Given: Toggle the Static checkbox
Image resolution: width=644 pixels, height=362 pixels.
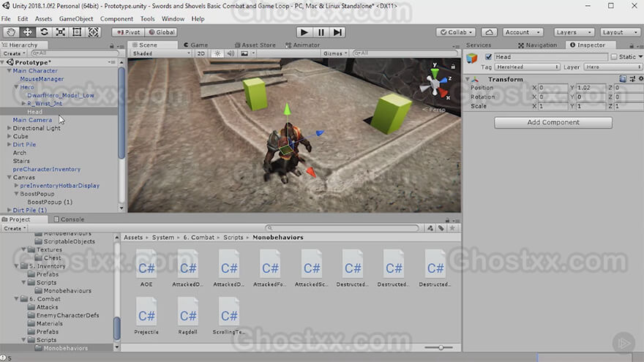Looking at the screenshot, I should [614, 56].
